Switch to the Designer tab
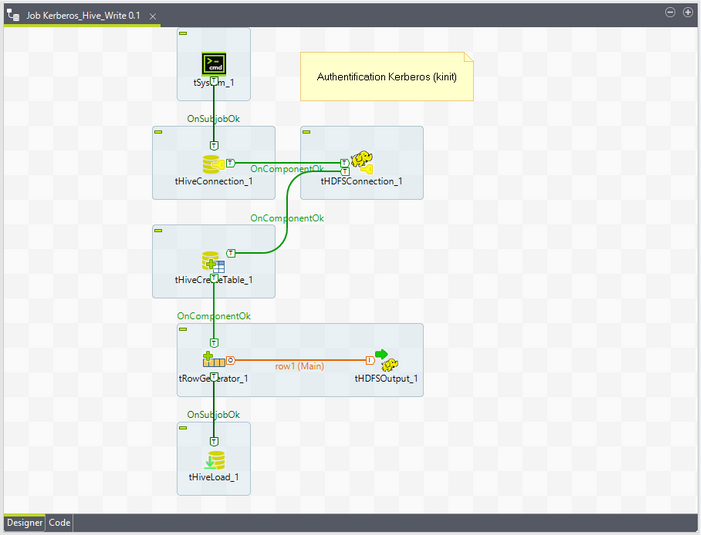Image resolution: width=701 pixels, height=535 pixels. click(x=25, y=522)
